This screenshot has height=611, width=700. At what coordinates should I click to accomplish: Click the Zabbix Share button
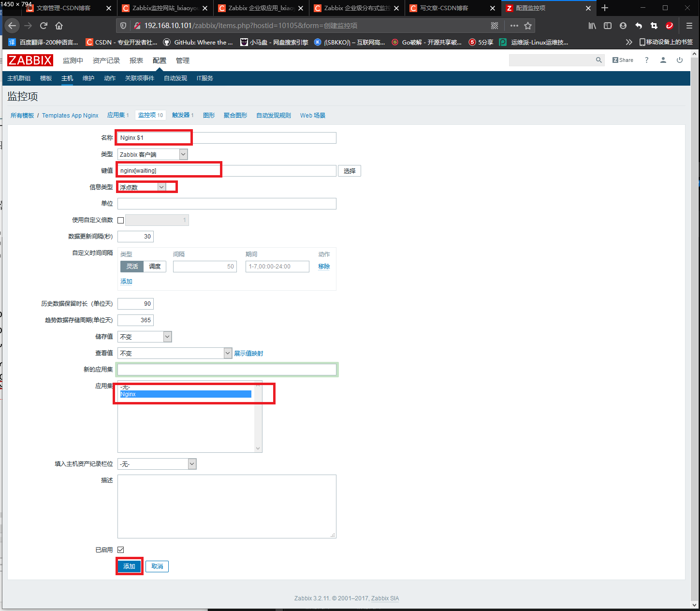[623, 60]
